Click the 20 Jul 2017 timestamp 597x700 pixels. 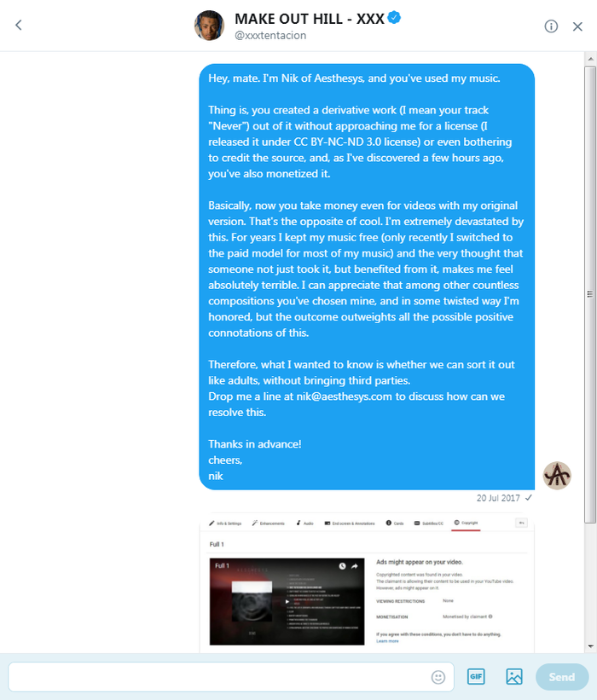pyautogui.click(x=498, y=498)
